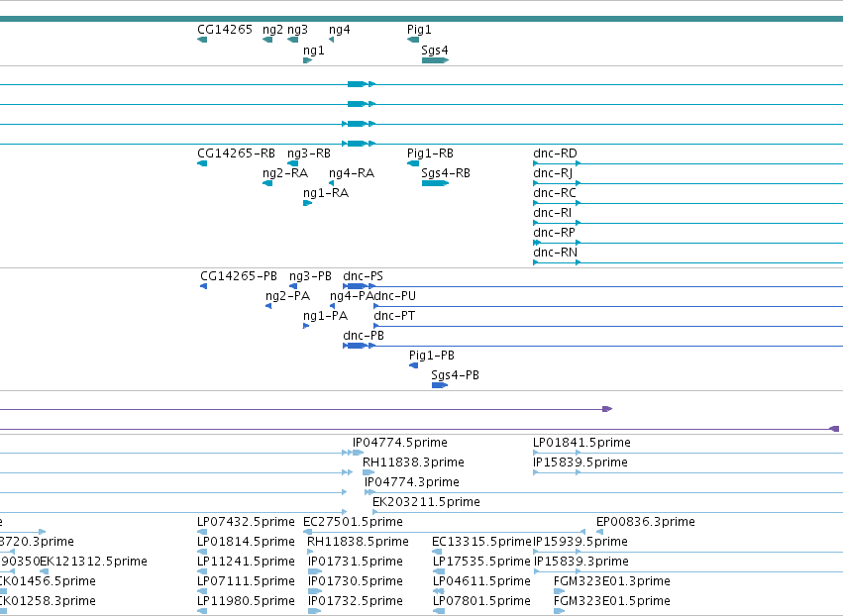Select EST FGM323E01.3prime

pos(612,582)
